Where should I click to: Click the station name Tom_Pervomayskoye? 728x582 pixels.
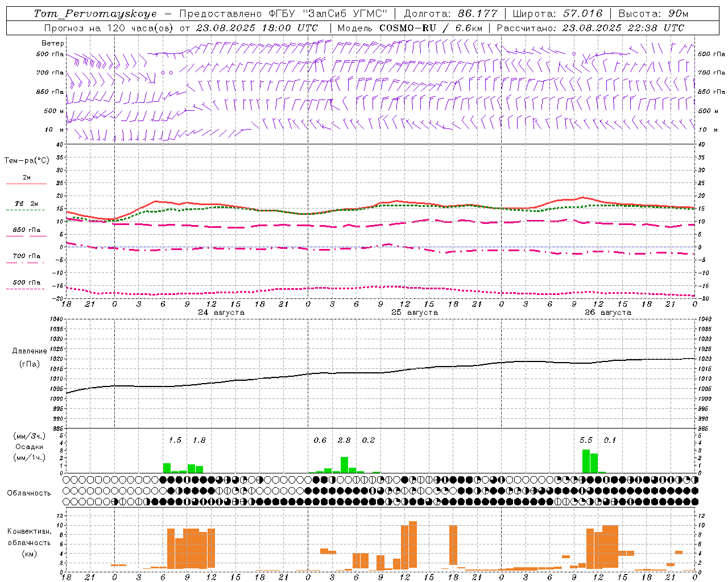pyautogui.click(x=95, y=14)
